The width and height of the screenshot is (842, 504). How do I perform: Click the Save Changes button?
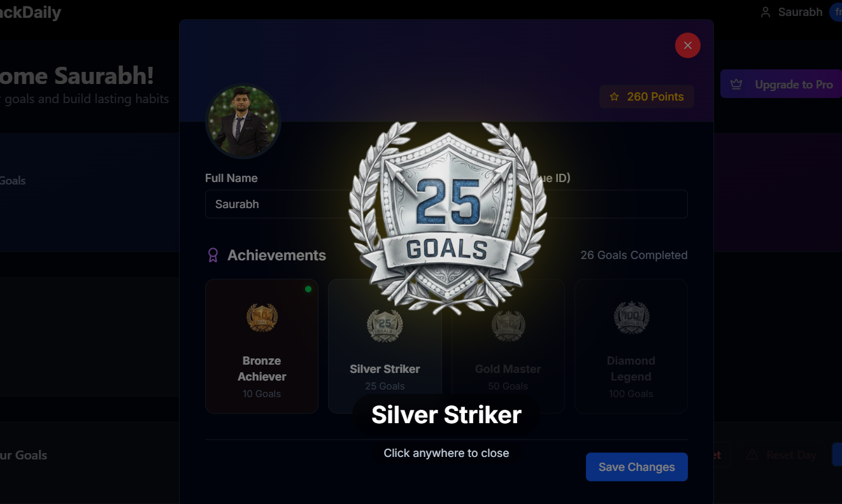pos(637,467)
